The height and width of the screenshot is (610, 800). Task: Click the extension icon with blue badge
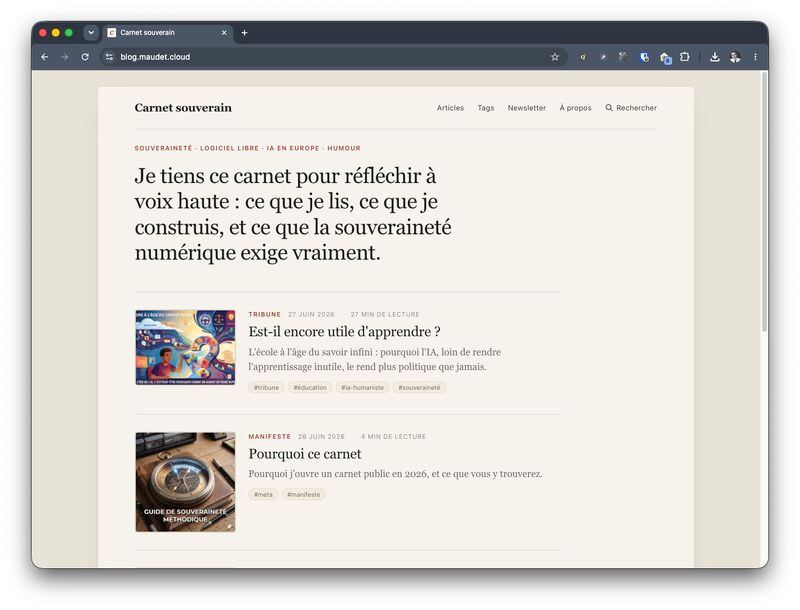coord(665,58)
